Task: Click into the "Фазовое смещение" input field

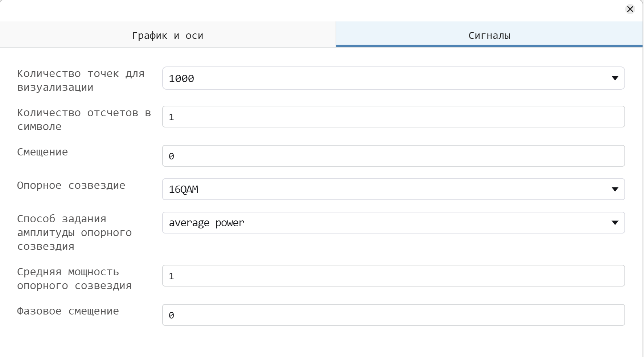Action: (393, 315)
